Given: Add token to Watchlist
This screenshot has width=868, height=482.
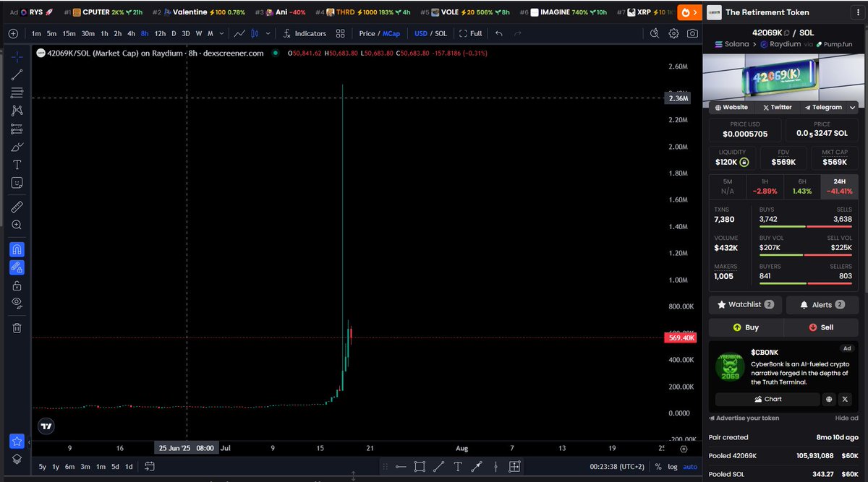Looking at the screenshot, I should click(x=745, y=305).
